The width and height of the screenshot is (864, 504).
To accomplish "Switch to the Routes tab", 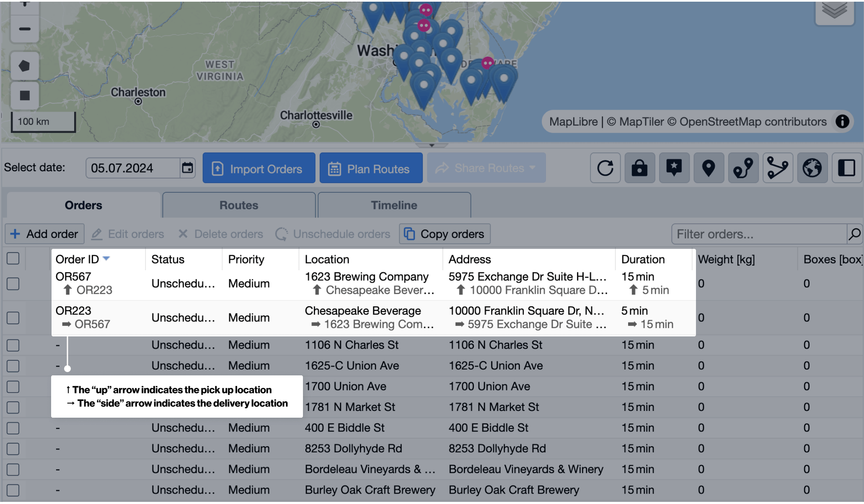I will (239, 205).
